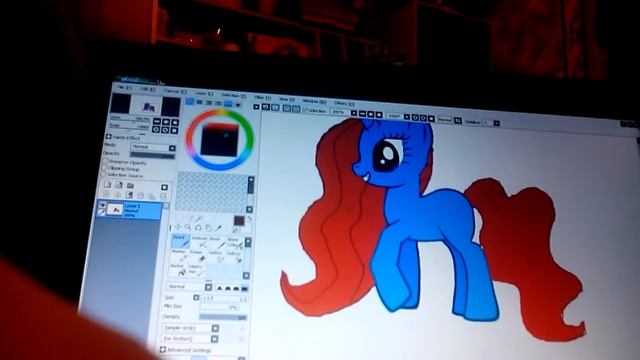Select the SelEras selection eraser tool
Image resolution: width=640 pixels, height=360 pixels.
click(234, 257)
